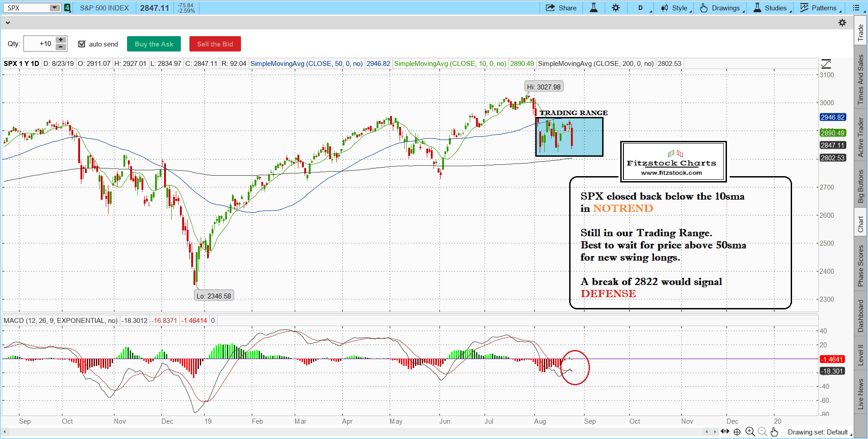Collapse the trade bar with the chevron
Viewport: 868px width, 439px height.
coord(8,23)
